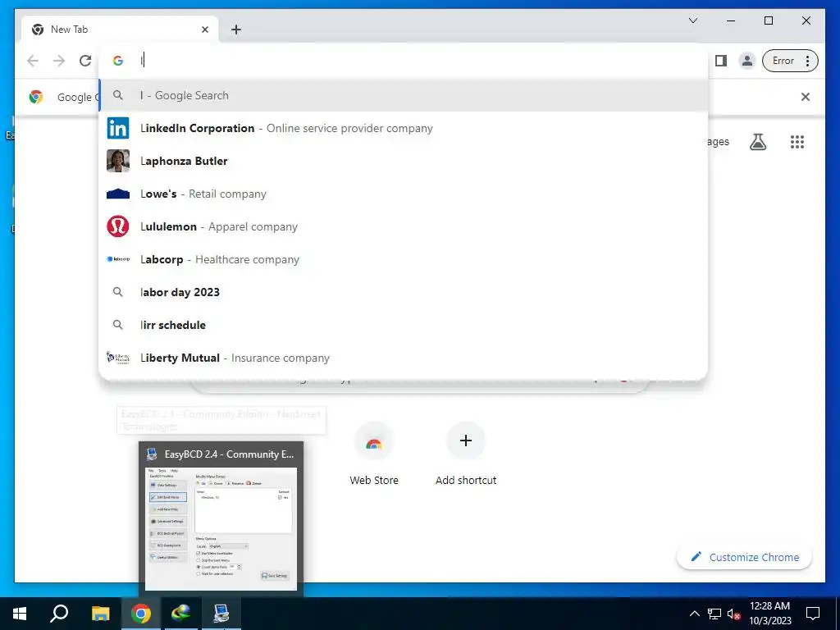Image resolution: width=840 pixels, height=630 pixels.
Task: Close the New Tab tab
Action: tap(204, 30)
